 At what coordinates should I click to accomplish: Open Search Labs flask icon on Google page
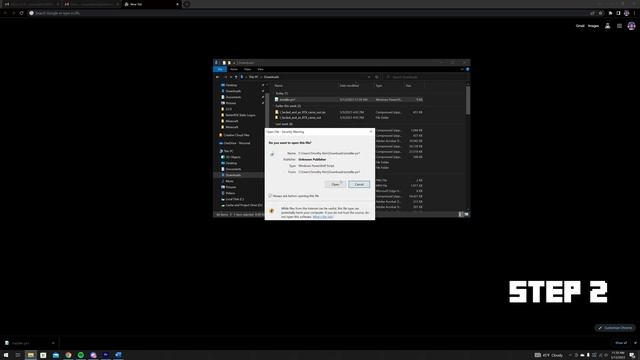click(x=607, y=26)
